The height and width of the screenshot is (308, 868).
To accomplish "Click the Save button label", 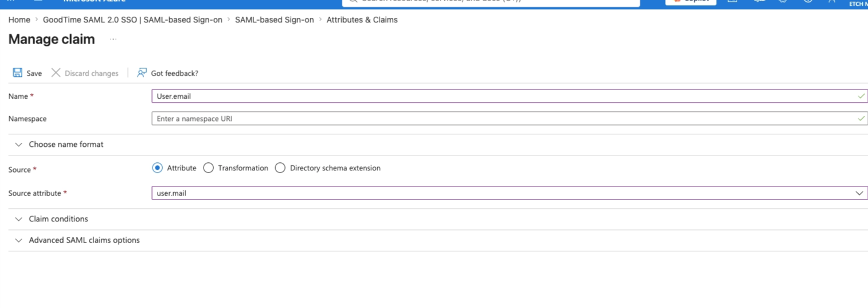I will click(34, 73).
